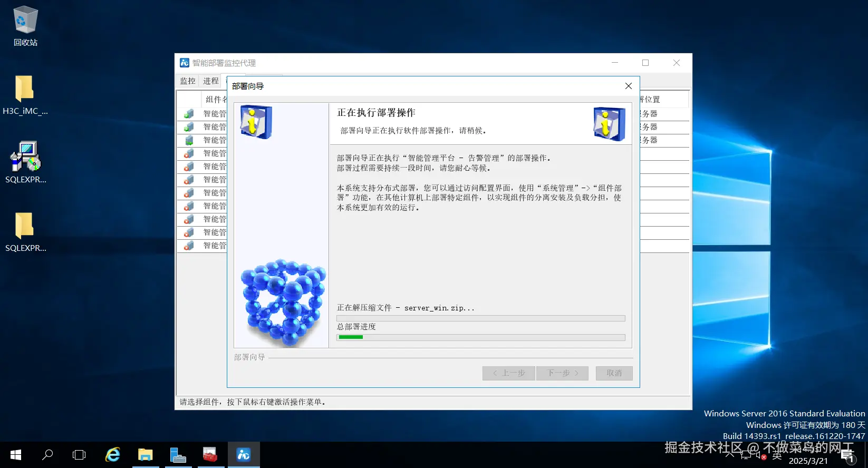Click the status bar text 请选择组件
This screenshot has height=468, width=868.
click(x=253, y=402)
